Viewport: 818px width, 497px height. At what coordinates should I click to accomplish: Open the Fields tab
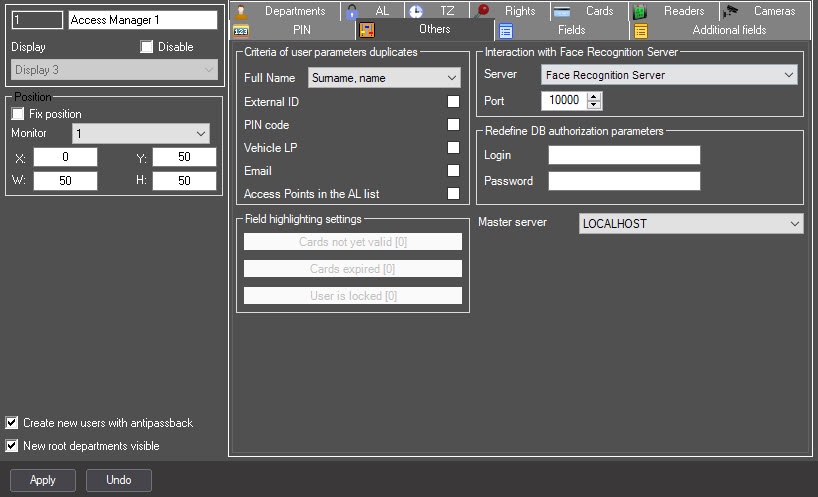pyautogui.click(x=562, y=30)
